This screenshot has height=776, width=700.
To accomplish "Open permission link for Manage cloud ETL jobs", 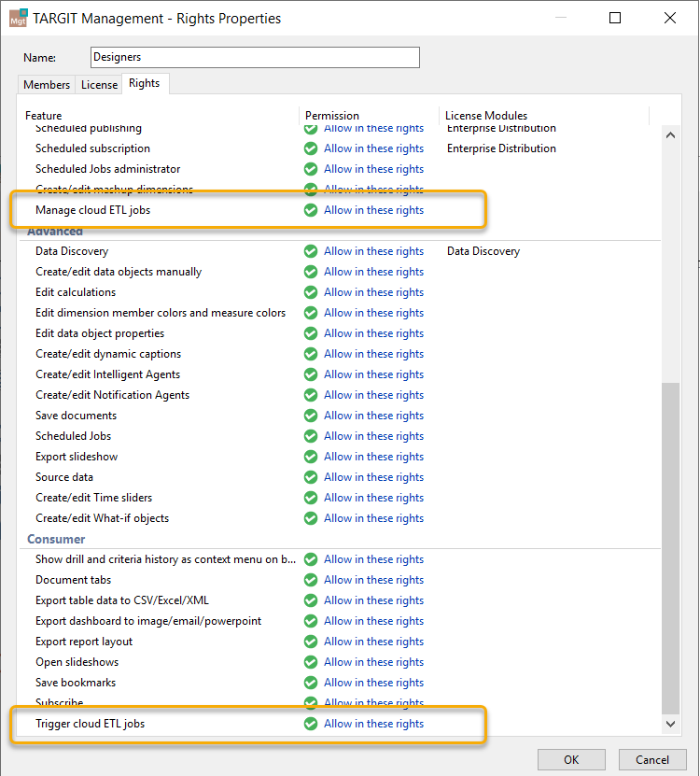I will coord(373,210).
